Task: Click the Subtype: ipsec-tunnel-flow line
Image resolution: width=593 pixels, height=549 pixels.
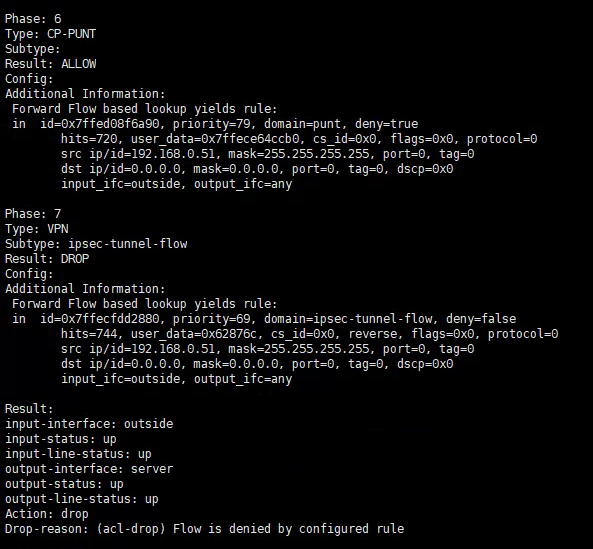Action: (96, 244)
